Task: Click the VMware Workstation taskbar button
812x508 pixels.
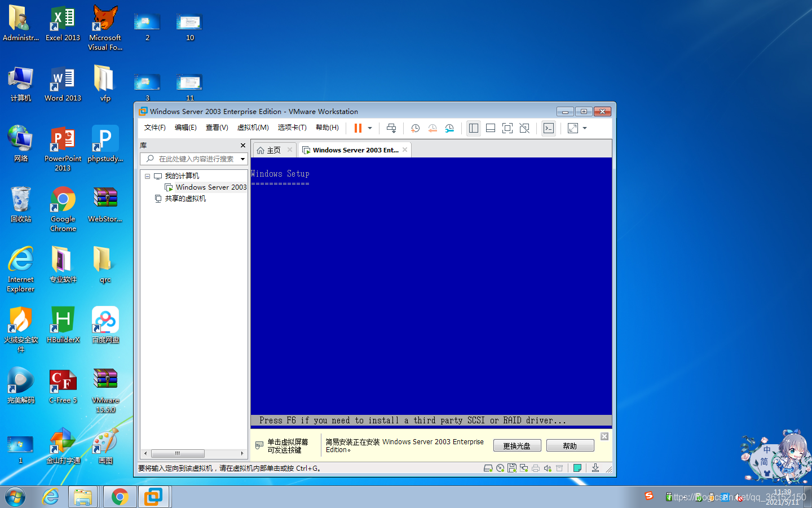Action: point(153,497)
